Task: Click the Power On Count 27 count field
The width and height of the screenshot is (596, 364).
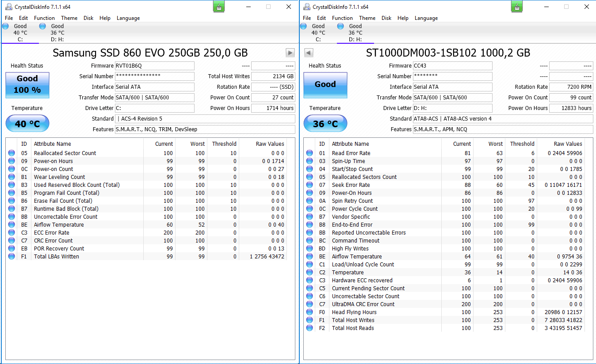Action: click(273, 98)
